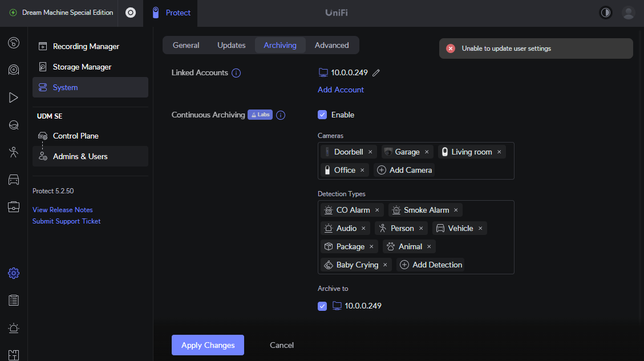Click Dream Machine Special Edition console name
Screen dimensions: 644x361
click(x=67, y=13)
